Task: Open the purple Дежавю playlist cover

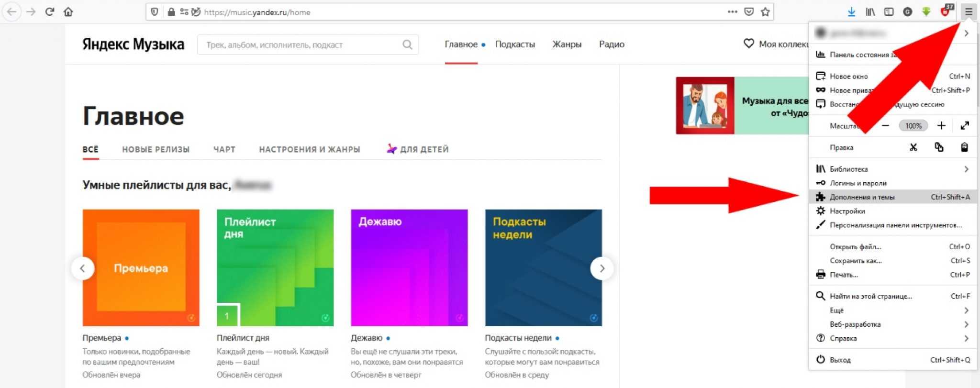Action: (x=409, y=268)
